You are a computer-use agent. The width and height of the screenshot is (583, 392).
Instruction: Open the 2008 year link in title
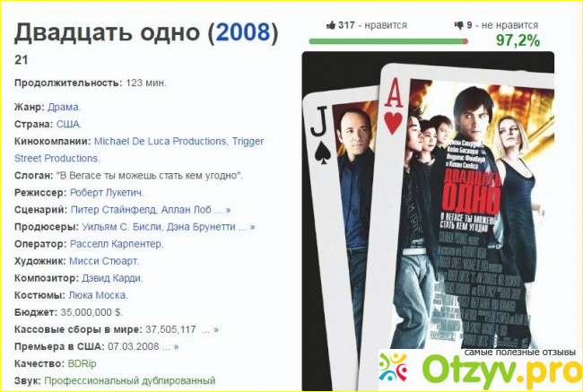pyautogui.click(x=243, y=32)
